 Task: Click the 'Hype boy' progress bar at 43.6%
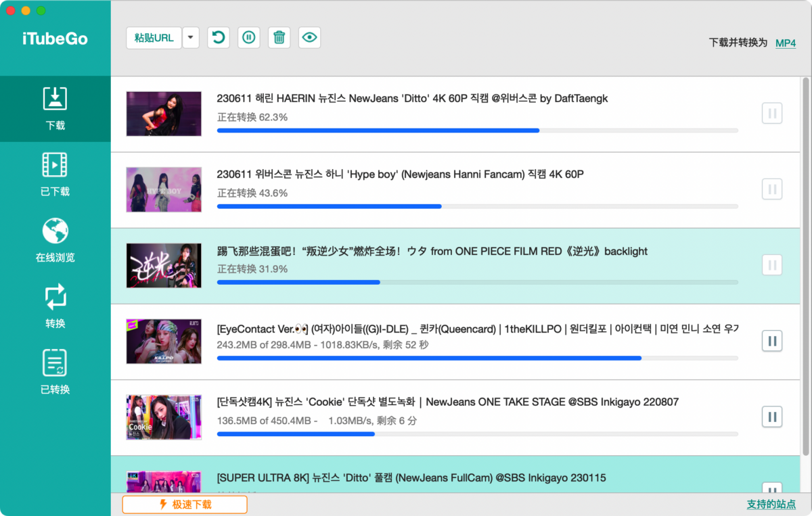pos(478,206)
